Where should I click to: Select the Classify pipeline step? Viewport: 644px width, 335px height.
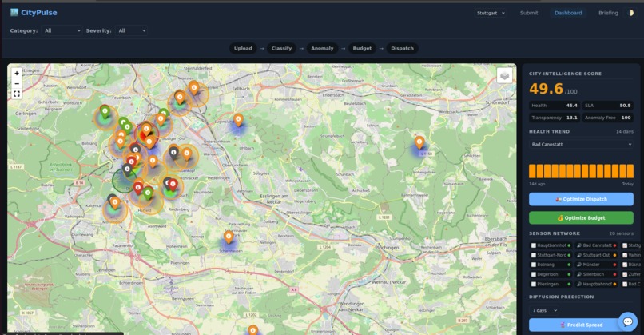[x=281, y=48]
